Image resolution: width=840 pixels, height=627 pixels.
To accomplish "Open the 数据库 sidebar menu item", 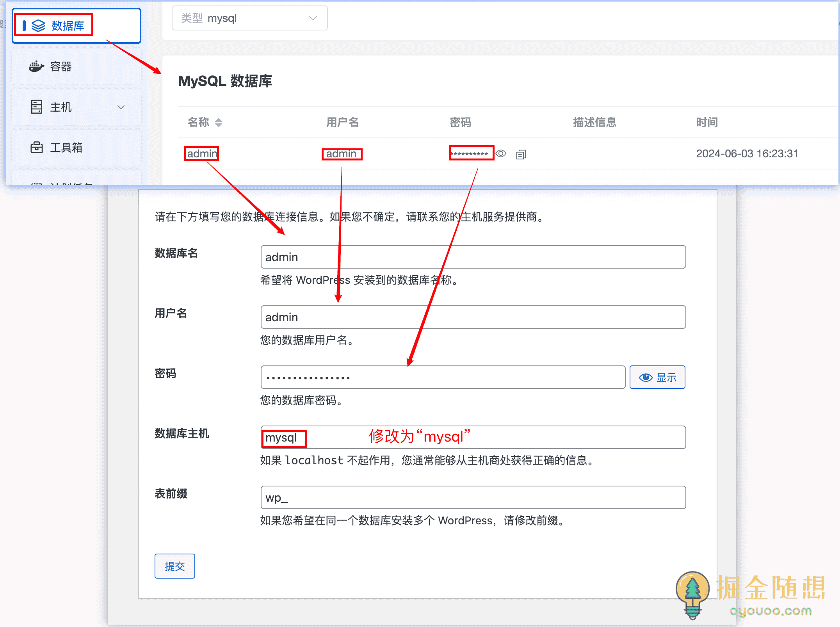I will pos(77,26).
